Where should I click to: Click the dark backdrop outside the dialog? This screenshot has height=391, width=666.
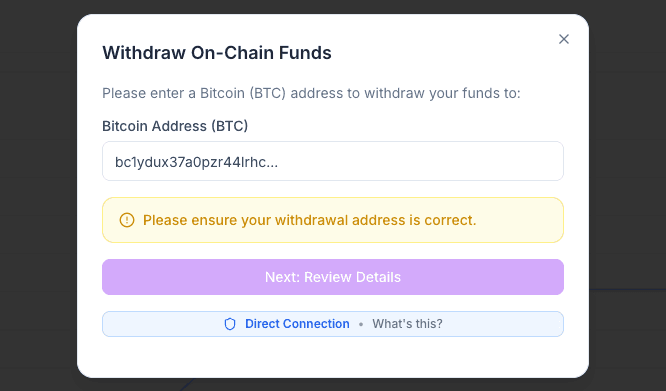(38, 195)
